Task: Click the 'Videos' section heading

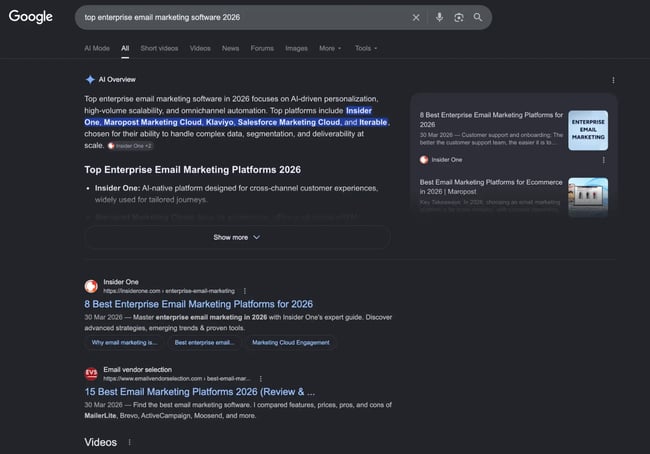Action: [x=101, y=442]
